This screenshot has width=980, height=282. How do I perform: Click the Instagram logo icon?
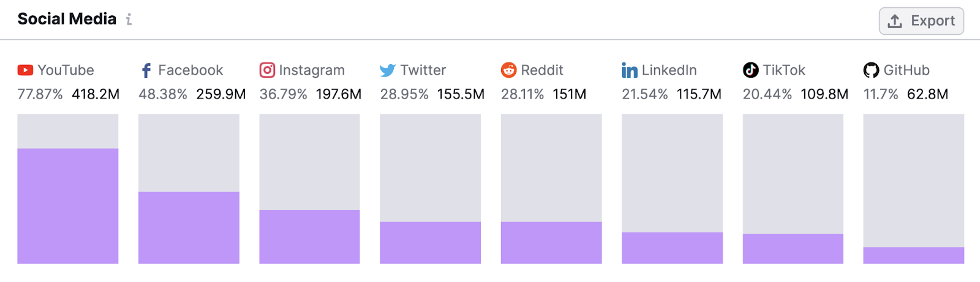coord(267,70)
